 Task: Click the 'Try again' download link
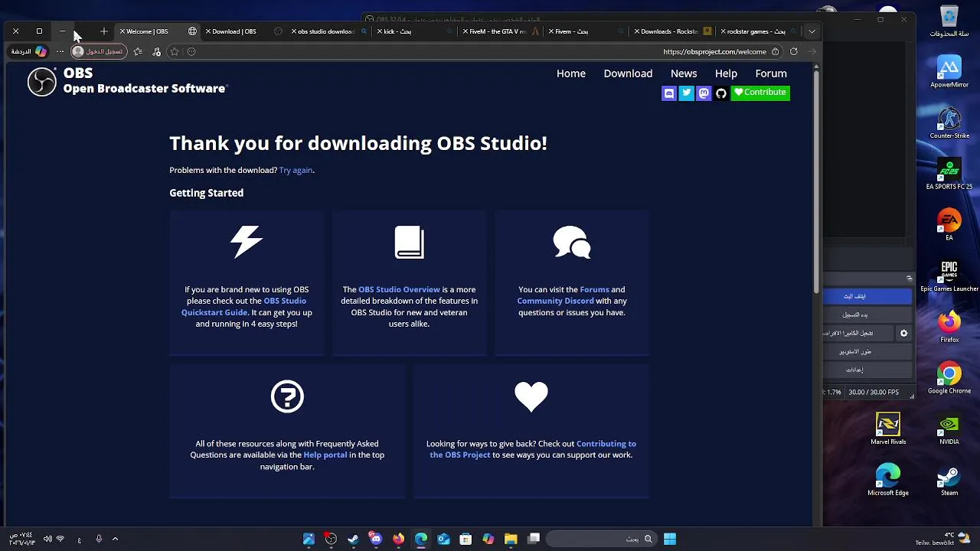[296, 170]
